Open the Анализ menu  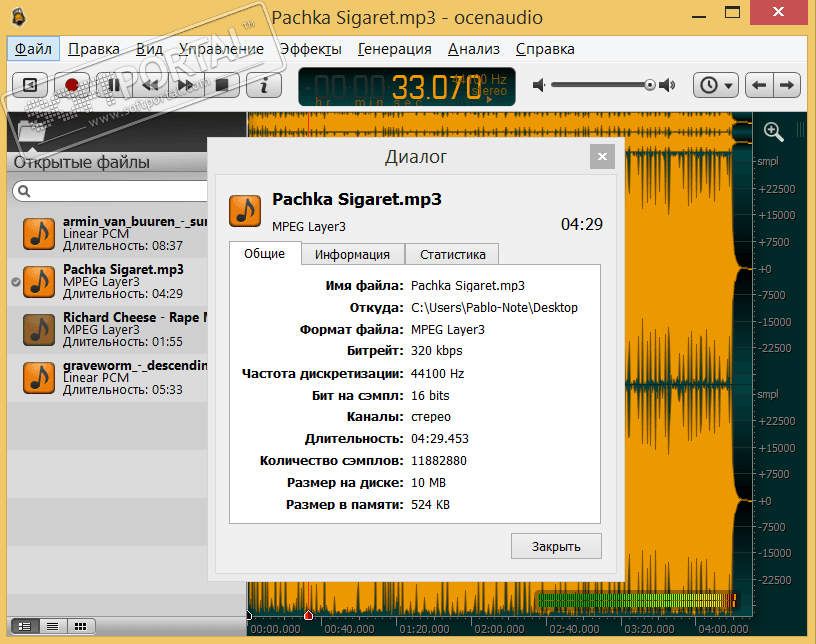coord(474,49)
